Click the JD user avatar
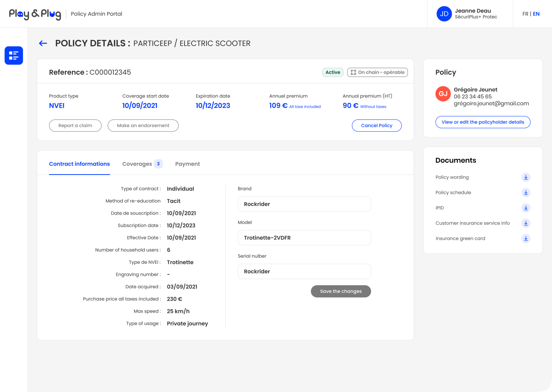This screenshot has height=392, width=552. point(444,14)
